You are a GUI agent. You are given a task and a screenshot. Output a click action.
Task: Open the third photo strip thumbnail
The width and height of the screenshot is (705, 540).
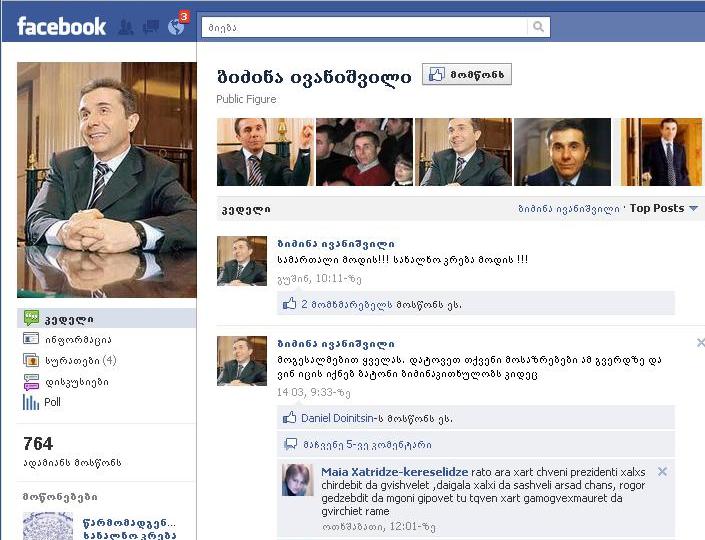click(x=463, y=152)
